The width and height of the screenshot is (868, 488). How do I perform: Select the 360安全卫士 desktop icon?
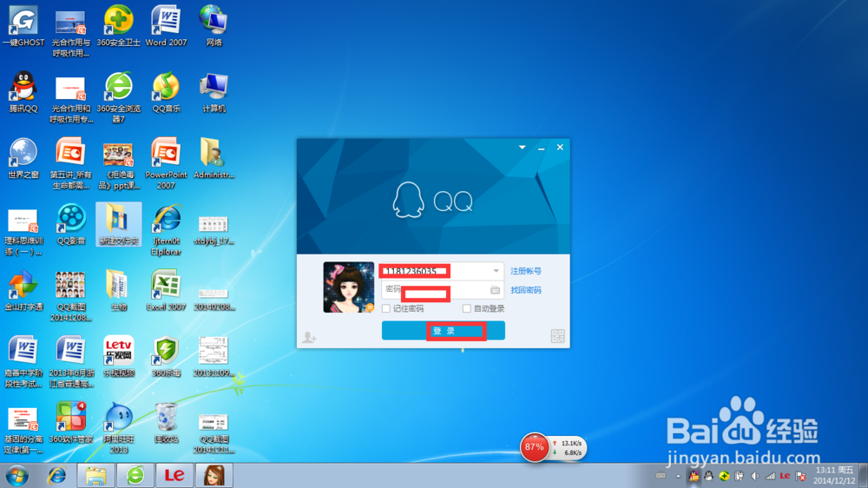click(x=118, y=26)
